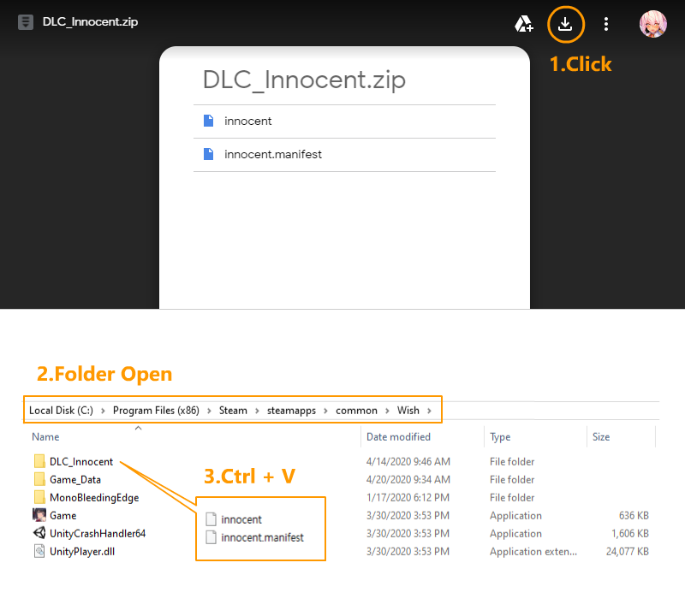Click the 636 KB size value
The width and height of the screenshot is (685, 616).
tap(634, 516)
